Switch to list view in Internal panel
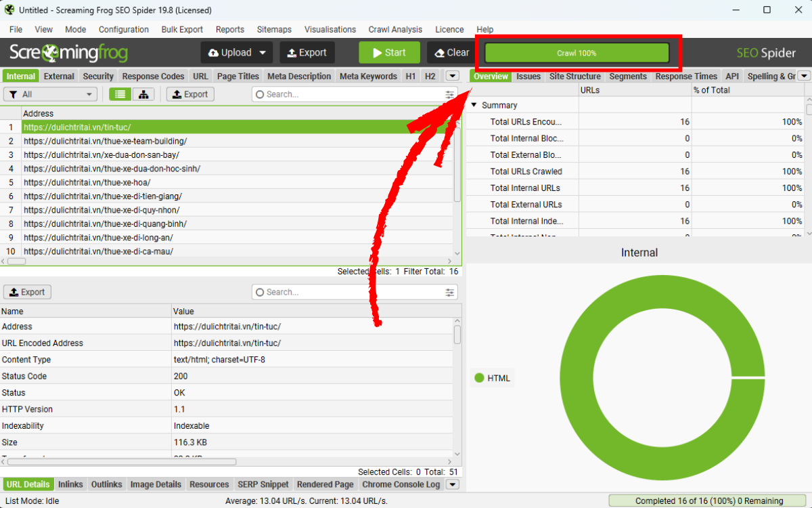Image resolution: width=812 pixels, height=508 pixels. (x=120, y=94)
